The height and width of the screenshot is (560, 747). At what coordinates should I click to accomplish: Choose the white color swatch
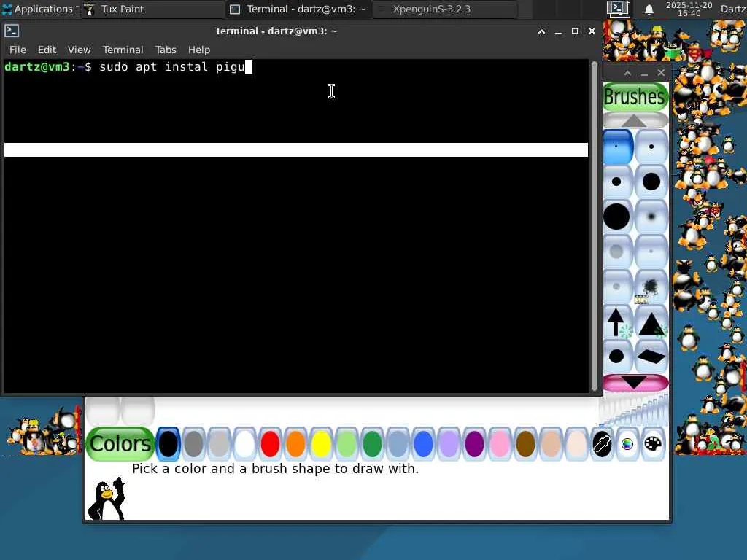click(x=244, y=444)
